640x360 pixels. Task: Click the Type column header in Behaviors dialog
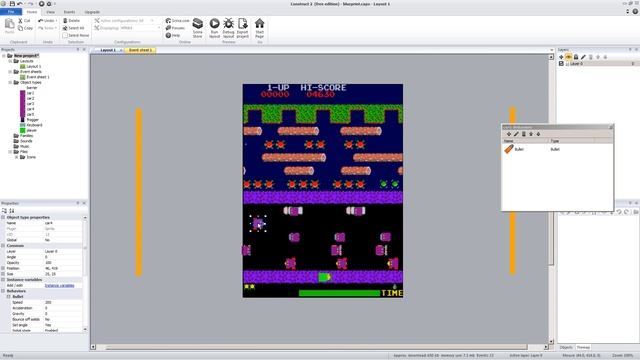(x=571, y=141)
